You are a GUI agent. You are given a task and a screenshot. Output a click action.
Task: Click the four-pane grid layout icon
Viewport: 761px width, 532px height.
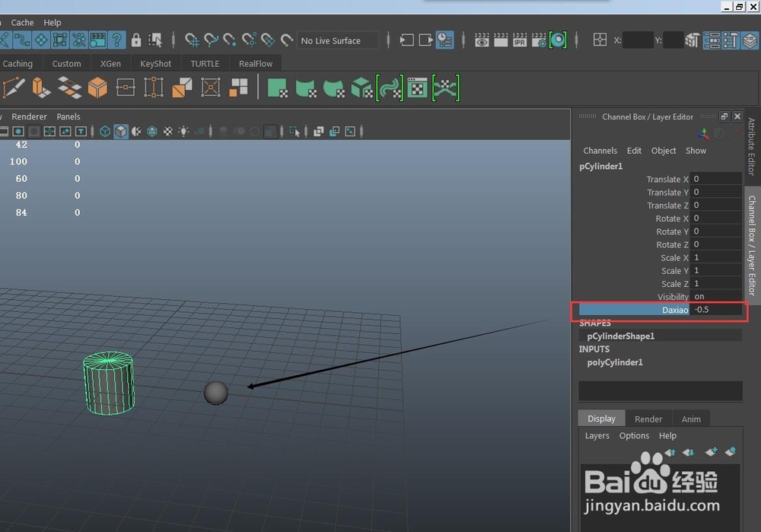(600, 40)
